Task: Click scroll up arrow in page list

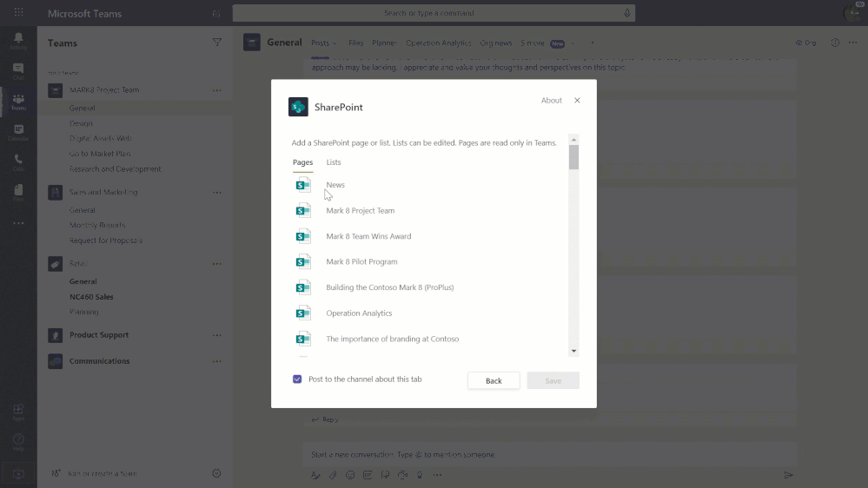Action: (573, 140)
